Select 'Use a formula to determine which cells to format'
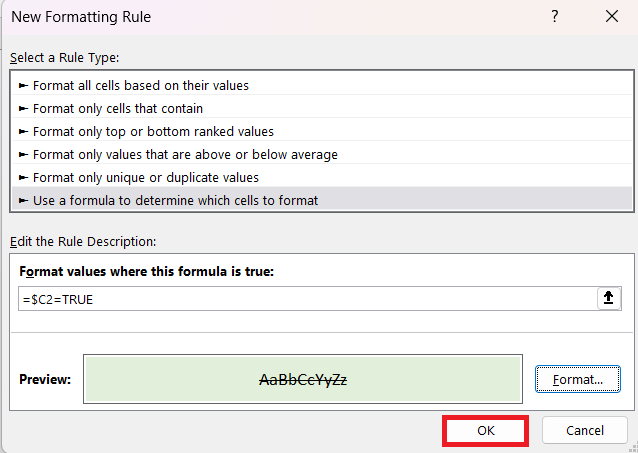 pos(322,199)
